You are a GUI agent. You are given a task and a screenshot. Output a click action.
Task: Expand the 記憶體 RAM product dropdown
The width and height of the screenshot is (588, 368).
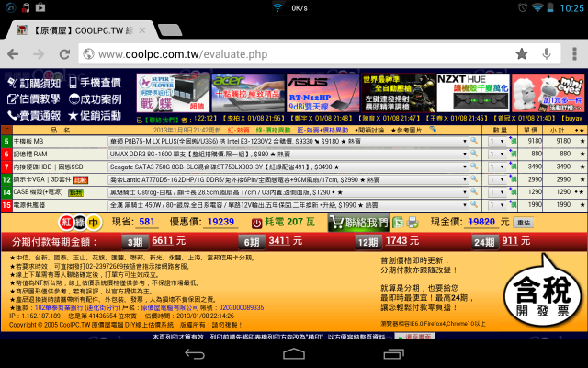pyautogui.click(x=288, y=154)
